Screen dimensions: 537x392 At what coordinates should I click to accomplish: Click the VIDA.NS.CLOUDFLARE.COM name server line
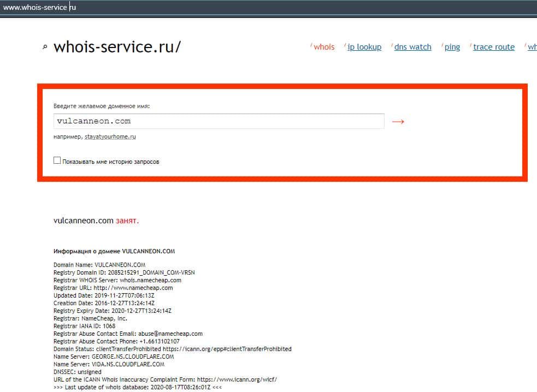pos(109,364)
